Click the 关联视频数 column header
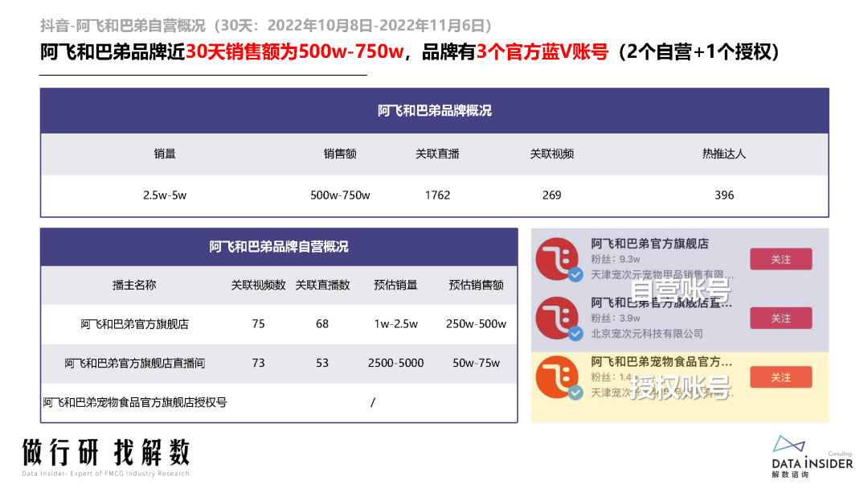The width and height of the screenshot is (868, 489). pyautogui.click(x=258, y=286)
